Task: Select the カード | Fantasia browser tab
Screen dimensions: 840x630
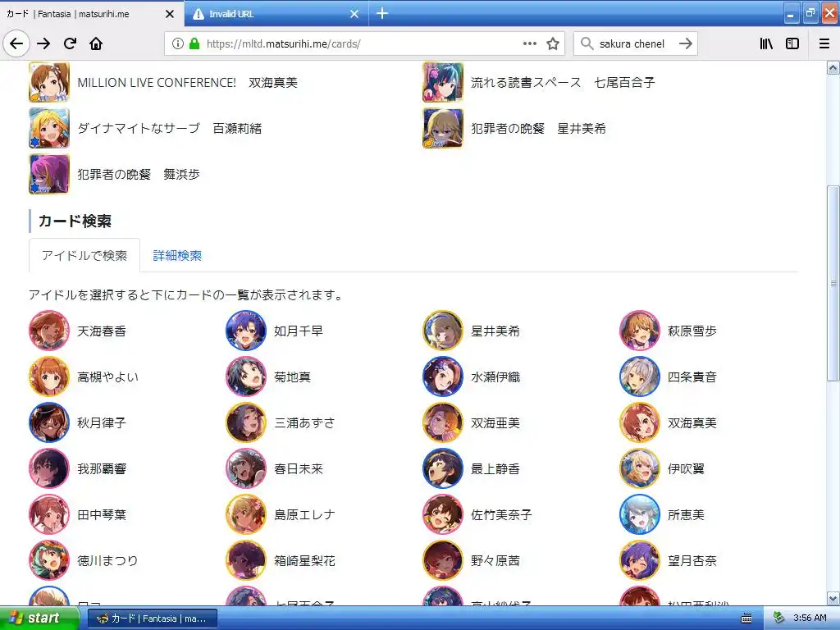Action: click(x=92, y=14)
